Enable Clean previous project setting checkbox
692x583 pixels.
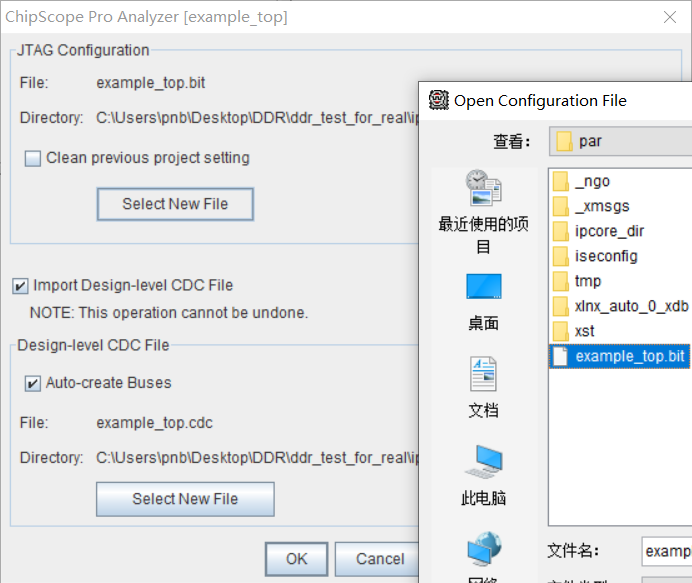click(x=33, y=158)
